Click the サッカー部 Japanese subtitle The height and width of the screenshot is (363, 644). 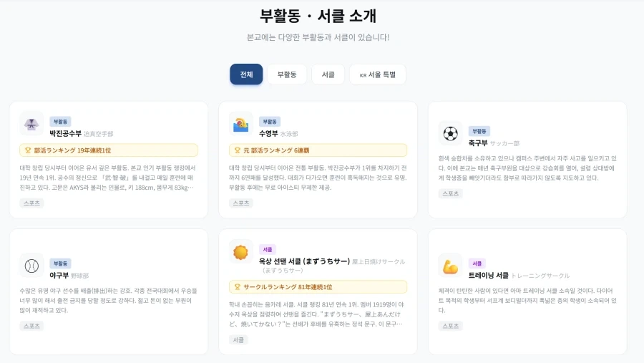pos(504,143)
